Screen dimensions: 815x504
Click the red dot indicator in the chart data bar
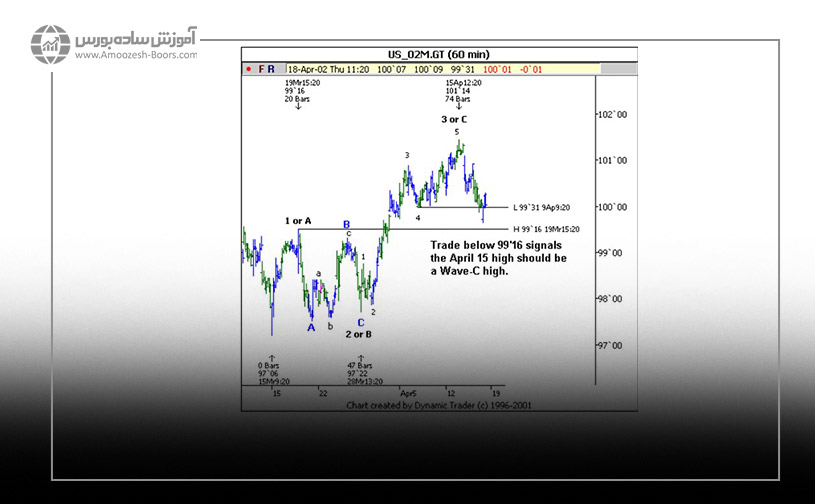[x=249, y=69]
